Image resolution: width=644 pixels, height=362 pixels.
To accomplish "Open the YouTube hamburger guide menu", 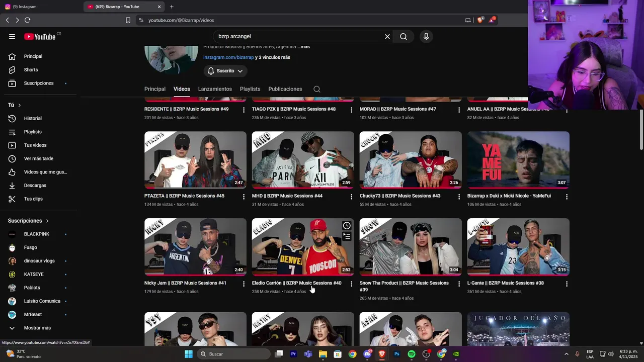I will [12, 36].
